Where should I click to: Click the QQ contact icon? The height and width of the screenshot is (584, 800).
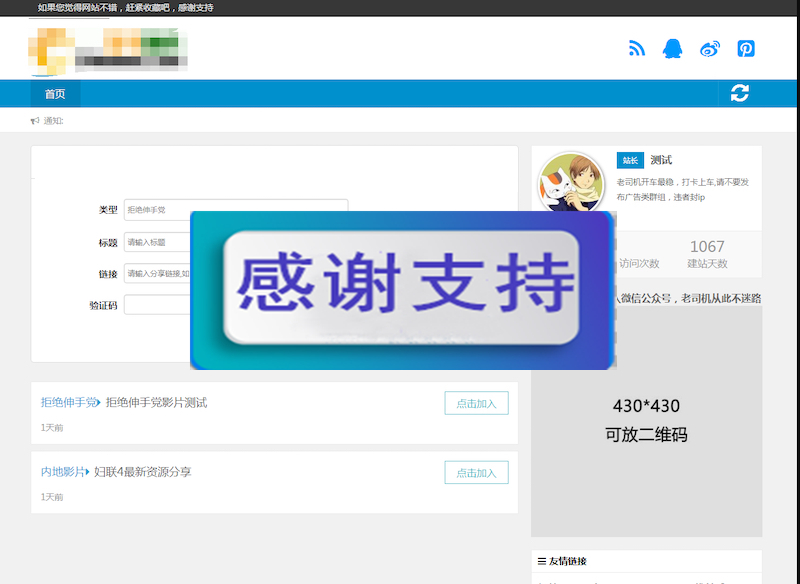tap(673, 48)
